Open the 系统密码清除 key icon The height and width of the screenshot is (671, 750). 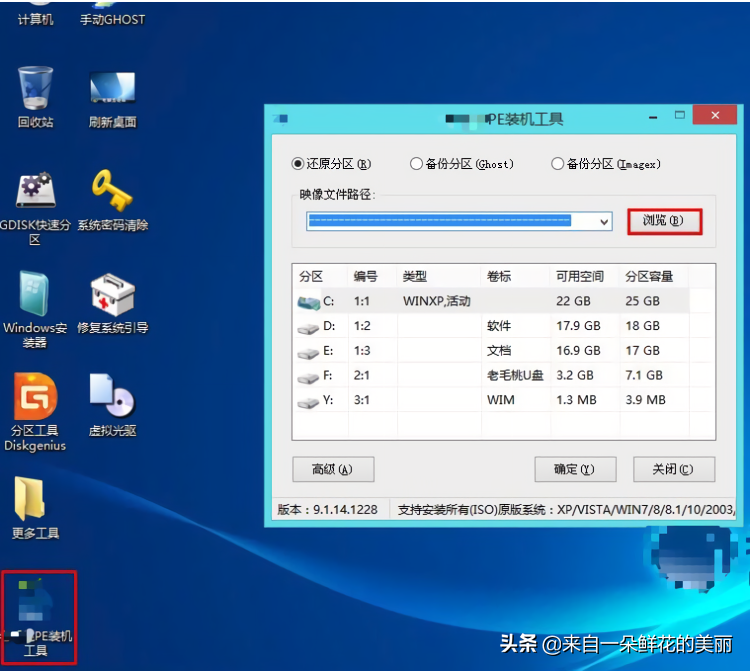pos(112,200)
